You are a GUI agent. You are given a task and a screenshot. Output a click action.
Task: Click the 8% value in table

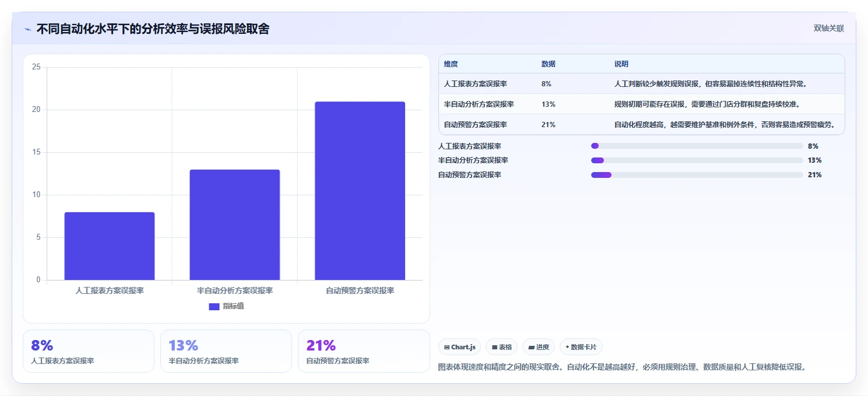pyautogui.click(x=546, y=84)
